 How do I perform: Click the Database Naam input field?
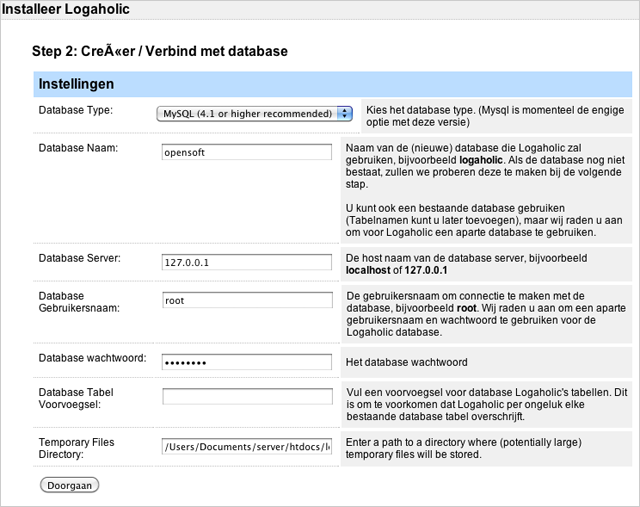(x=247, y=152)
